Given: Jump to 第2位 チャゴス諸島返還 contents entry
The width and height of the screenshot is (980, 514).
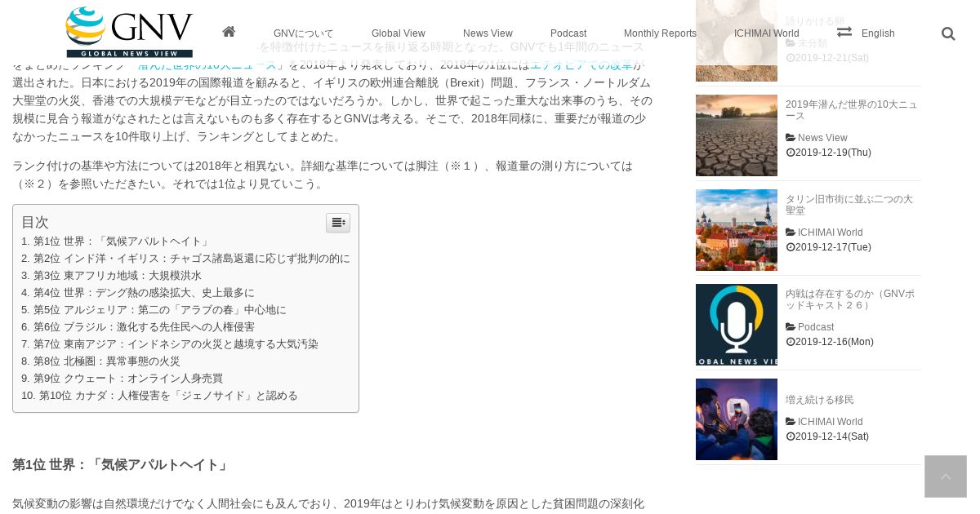Looking at the screenshot, I should [x=185, y=259].
